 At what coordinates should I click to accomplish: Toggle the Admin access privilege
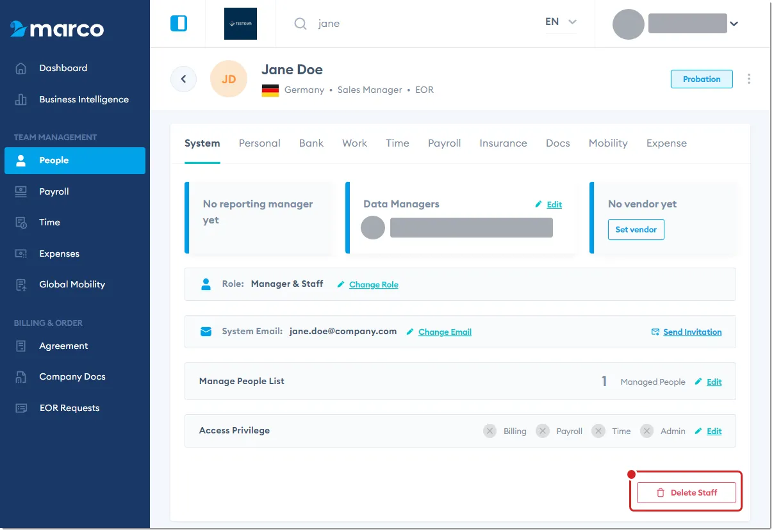click(647, 431)
